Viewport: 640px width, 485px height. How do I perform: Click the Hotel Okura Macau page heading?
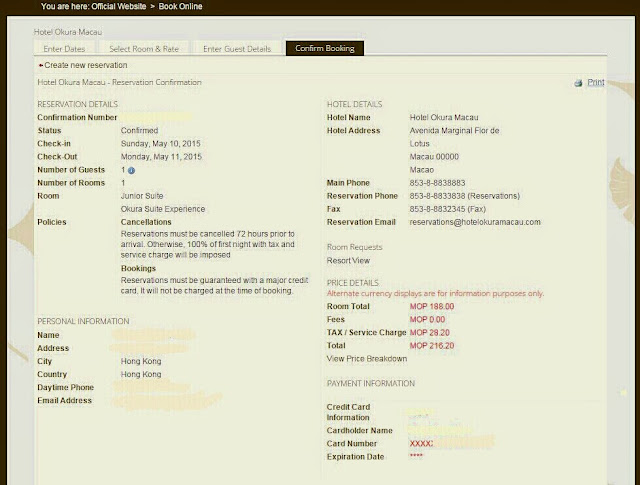[x=68, y=32]
